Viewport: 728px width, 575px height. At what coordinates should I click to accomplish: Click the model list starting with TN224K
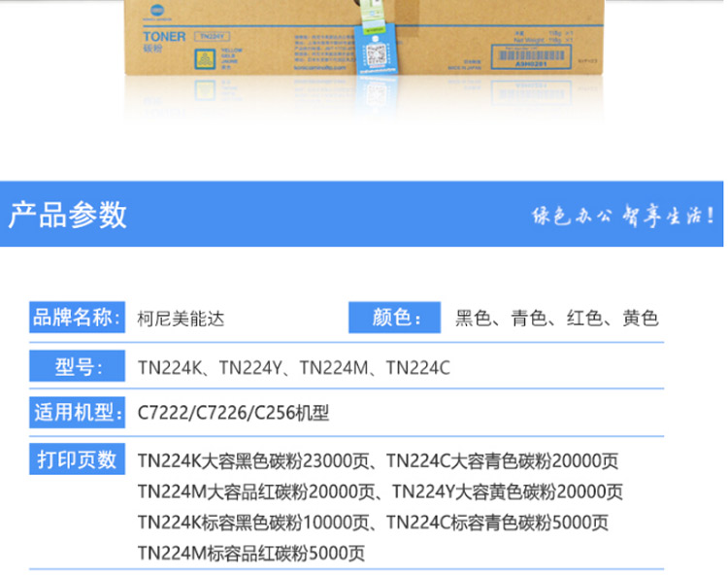pos(294,368)
